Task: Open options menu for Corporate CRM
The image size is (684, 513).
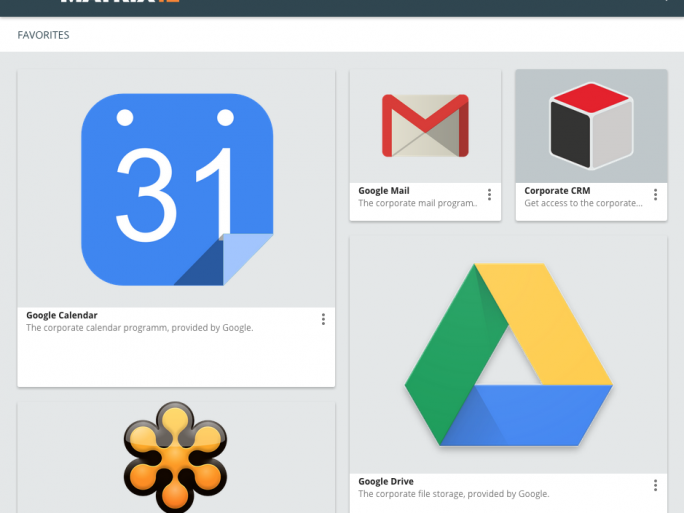Action: (x=655, y=195)
